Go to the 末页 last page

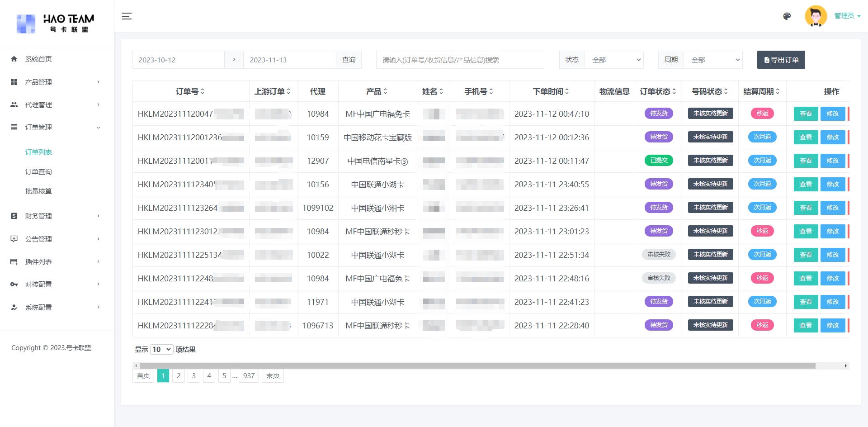point(273,376)
